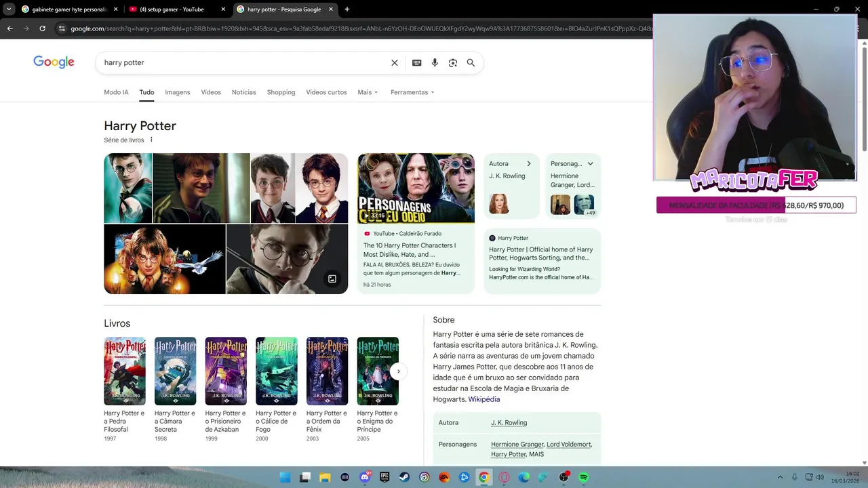Viewport: 868px width, 488px height.
Task: Expand the Autora card chevron
Action: coord(529,163)
